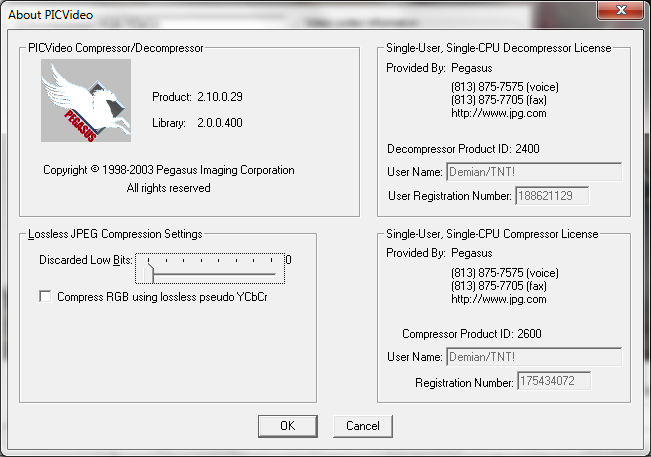Image resolution: width=651 pixels, height=457 pixels.
Task: Click the User Registration Number field 188621129
Action: 552,196
